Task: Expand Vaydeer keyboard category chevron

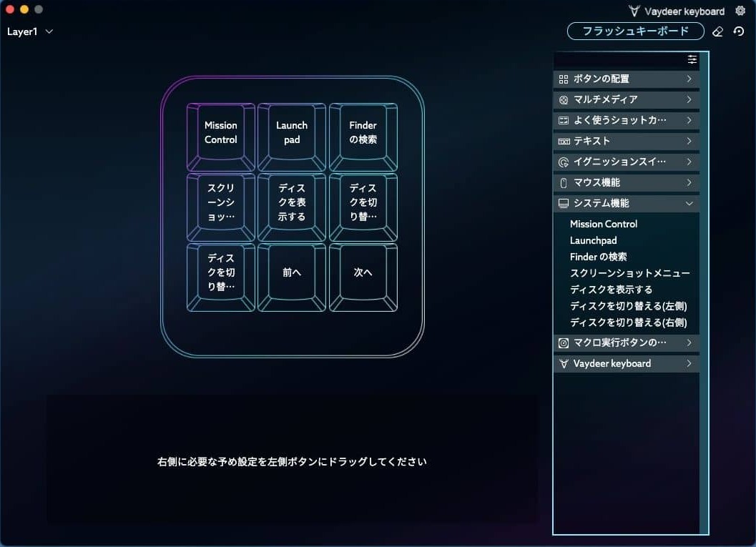Action: [689, 363]
